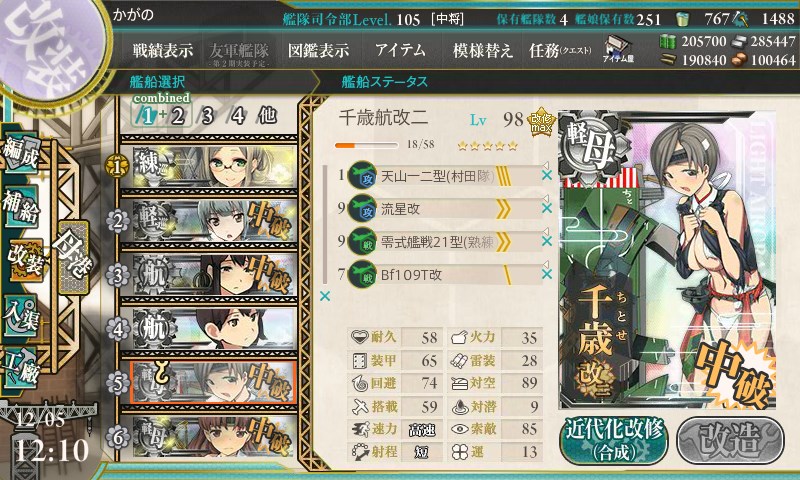Click the 天山一二型(村田隊) torpedo bomber icon
Image resolution: width=800 pixels, height=480 pixels.
(362, 175)
